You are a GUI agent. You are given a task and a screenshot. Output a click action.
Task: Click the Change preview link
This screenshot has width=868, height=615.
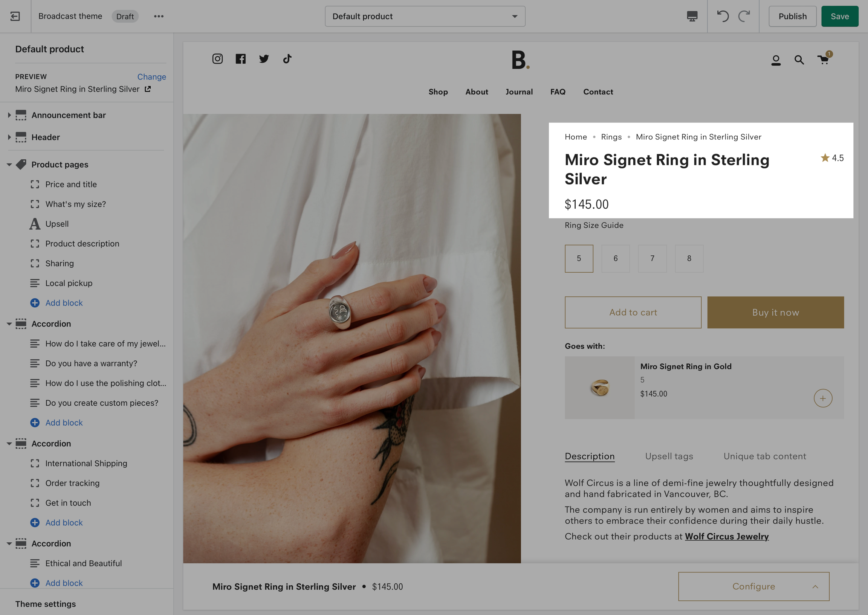151,77
